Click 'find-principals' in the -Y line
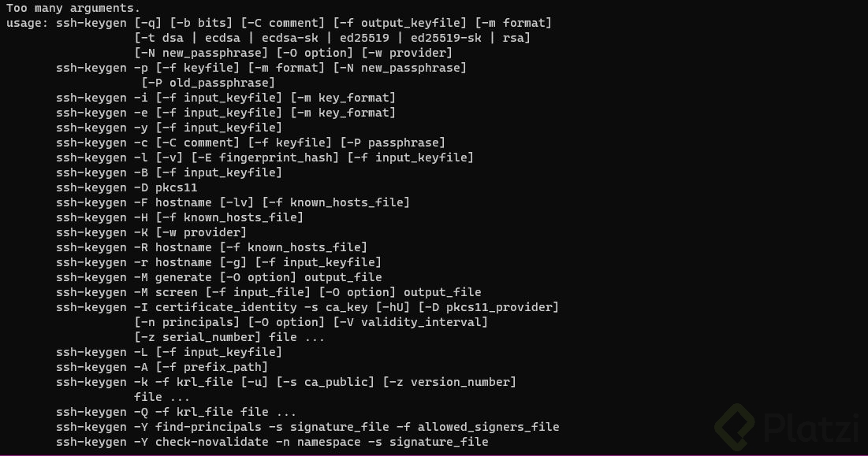Screen dimensions: 868x456 coord(208,427)
